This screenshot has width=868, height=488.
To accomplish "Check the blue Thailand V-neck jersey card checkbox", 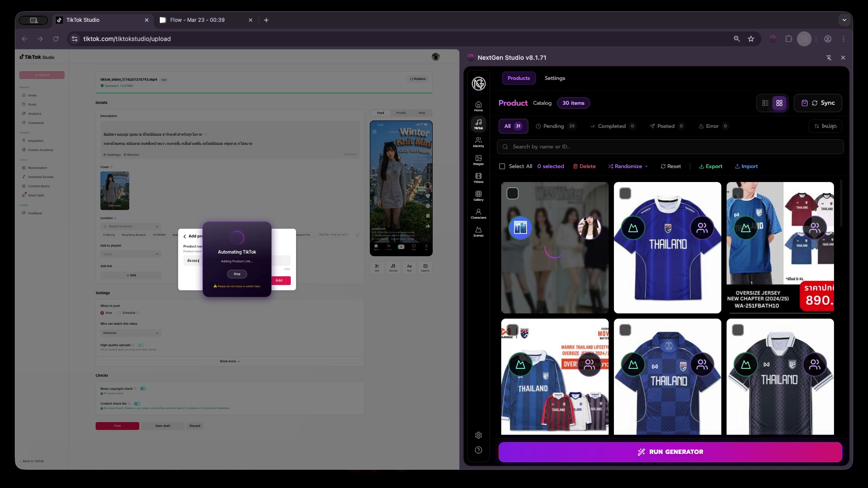I will pyautogui.click(x=625, y=193).
